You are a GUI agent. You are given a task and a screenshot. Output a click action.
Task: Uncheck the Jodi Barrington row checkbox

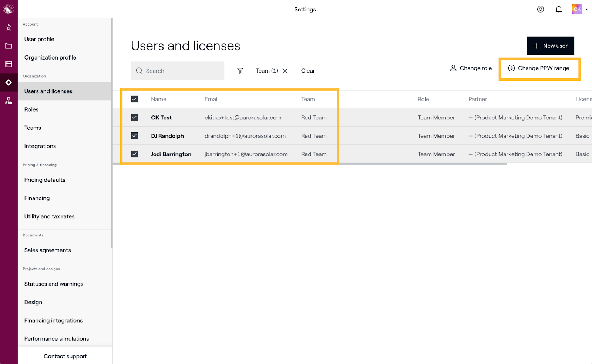[134, 154]
